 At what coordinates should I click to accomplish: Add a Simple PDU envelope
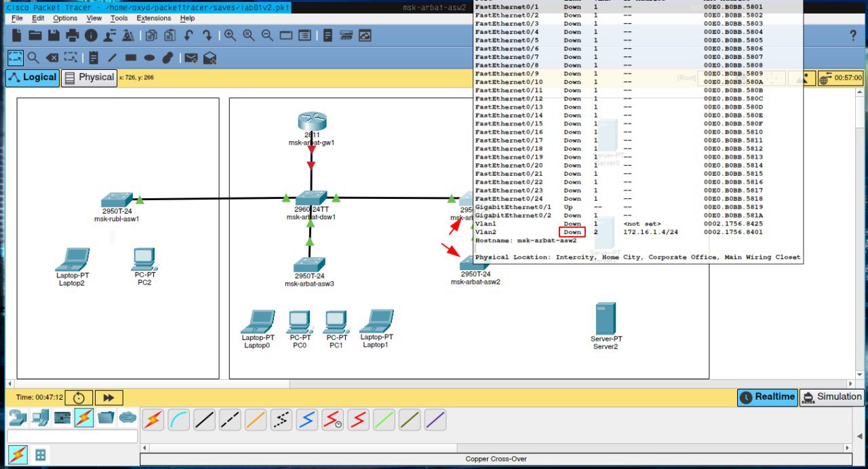(x=191, y=58)
